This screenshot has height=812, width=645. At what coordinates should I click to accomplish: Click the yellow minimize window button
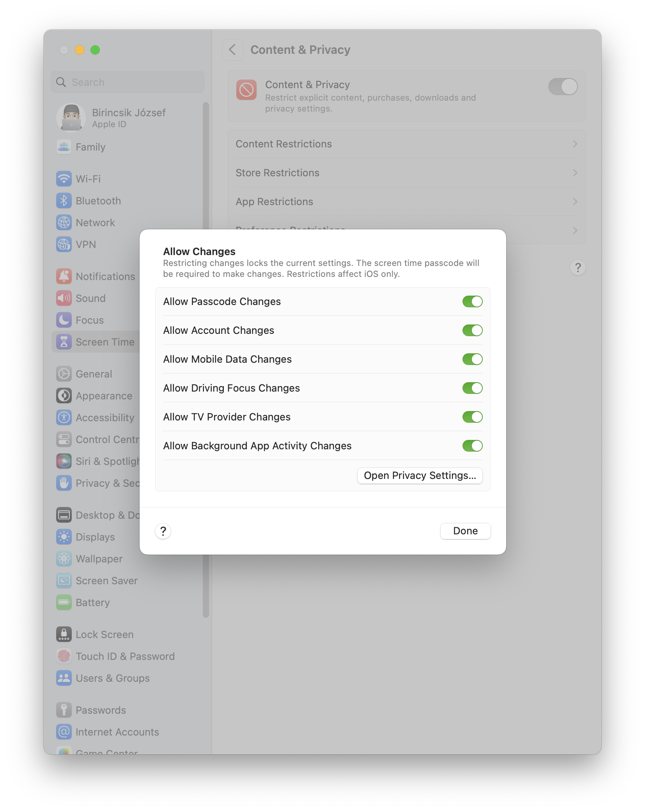[80, 50]
